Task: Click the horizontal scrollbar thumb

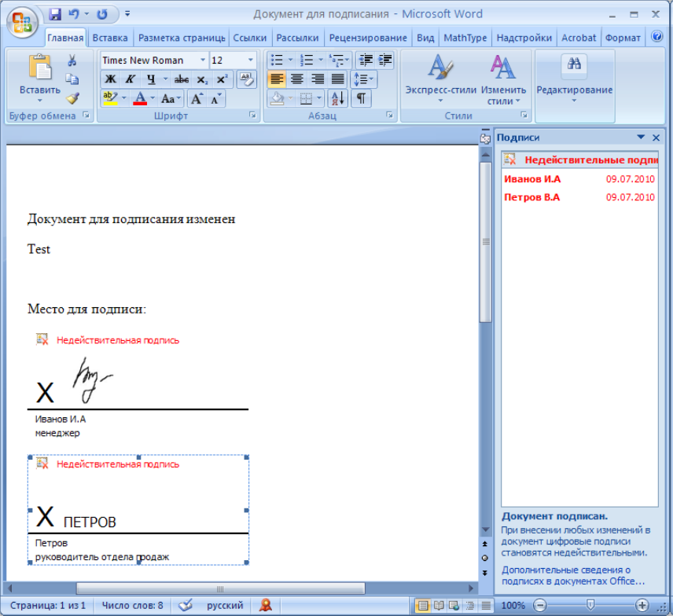Action: [221, 588]
